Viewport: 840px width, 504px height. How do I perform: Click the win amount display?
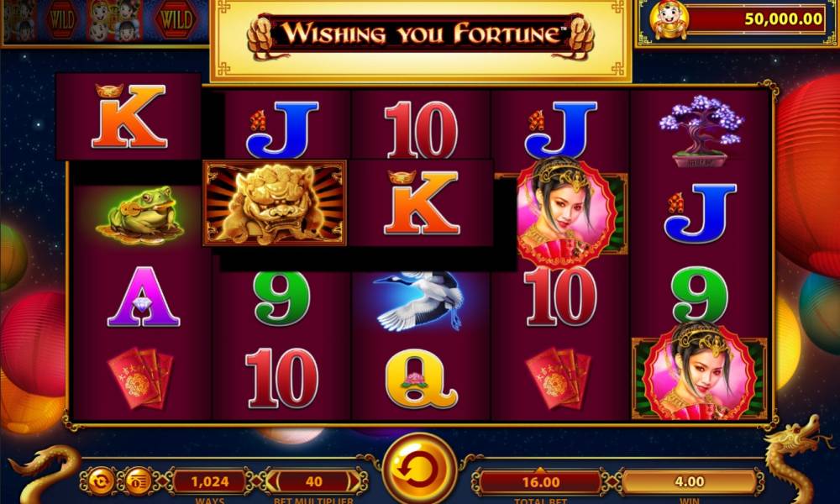coord(689,481)
